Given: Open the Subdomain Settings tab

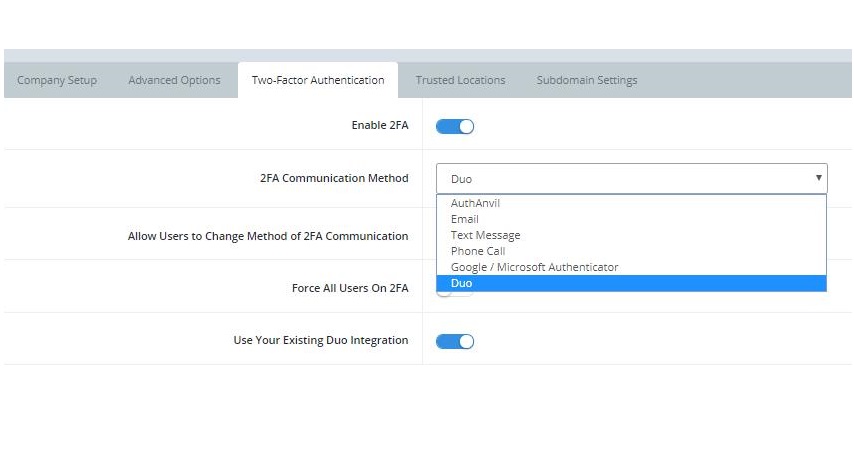Looking at the screenshot, I should [x=586, y=80].
